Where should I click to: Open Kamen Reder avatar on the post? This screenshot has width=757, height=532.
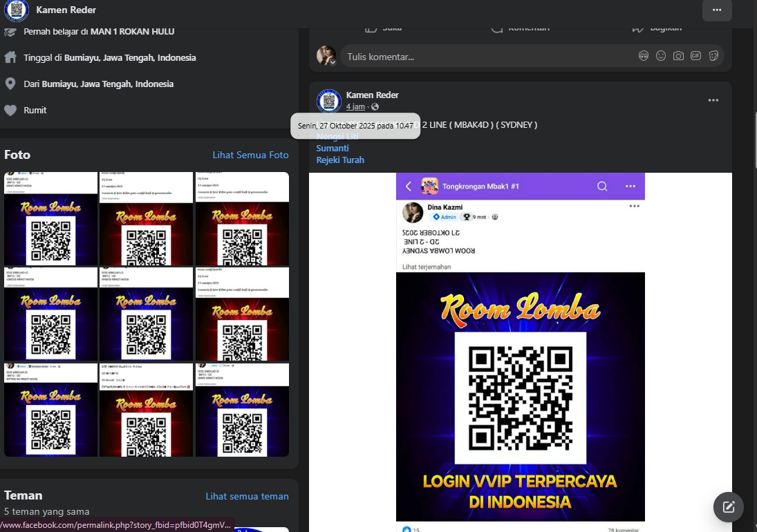(x=329, y=101)
